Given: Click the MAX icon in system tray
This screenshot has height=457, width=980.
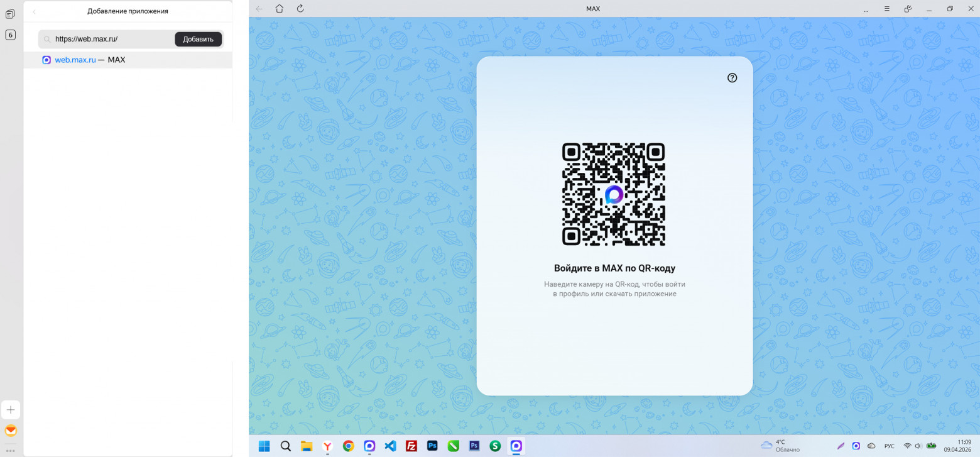Looking at the screenshot, I should (x=856, y=446).
